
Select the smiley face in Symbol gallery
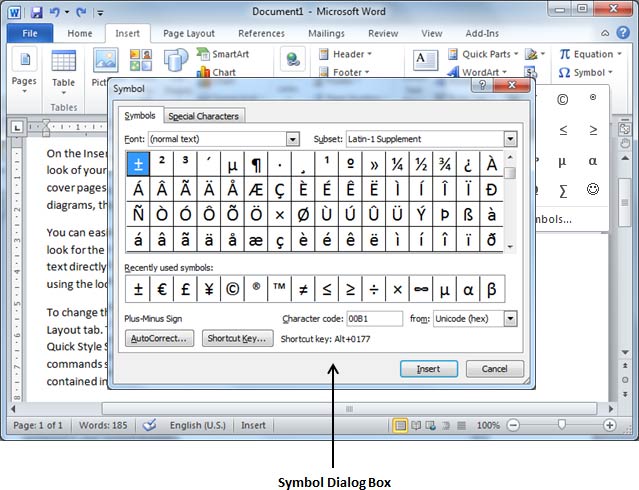(x=593, y=189)
